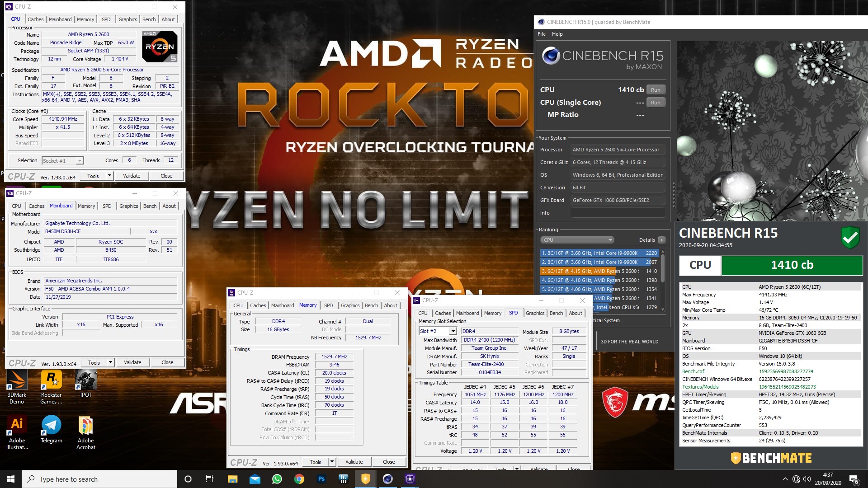Click Tools button in Memory CPU-Z window

click(316, 462)
